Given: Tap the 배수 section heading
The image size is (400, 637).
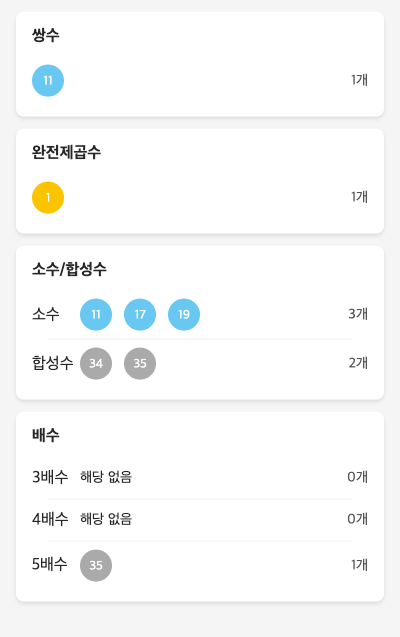Looking at the screenshot, I should pos(45,435).
